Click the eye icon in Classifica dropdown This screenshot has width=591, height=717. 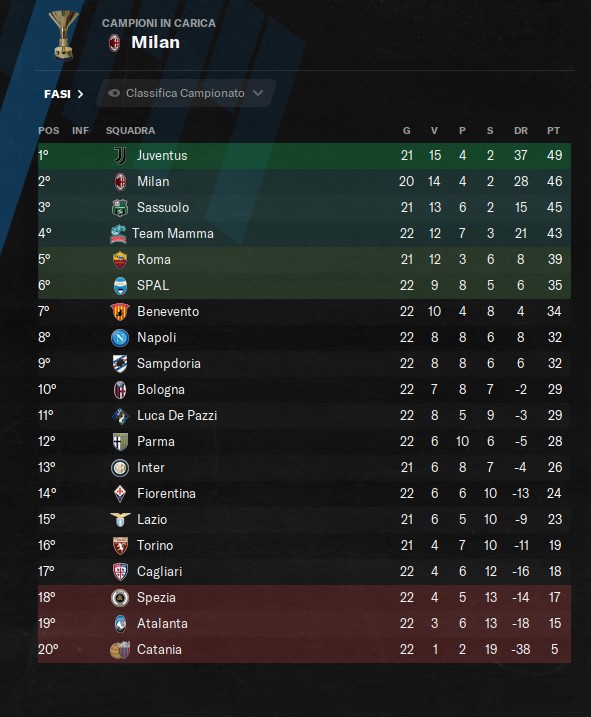(x=114, y=93)
